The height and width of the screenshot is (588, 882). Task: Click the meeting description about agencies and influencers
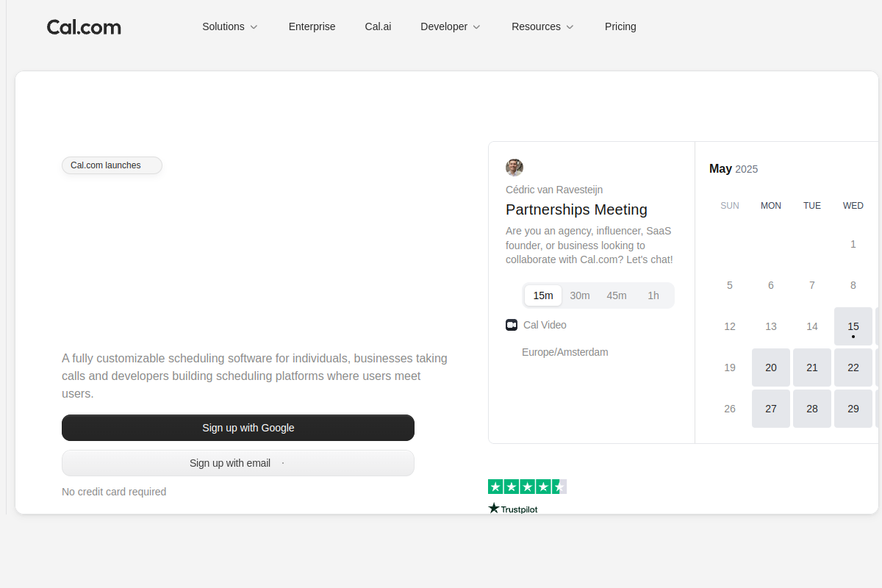pos(589,245)
